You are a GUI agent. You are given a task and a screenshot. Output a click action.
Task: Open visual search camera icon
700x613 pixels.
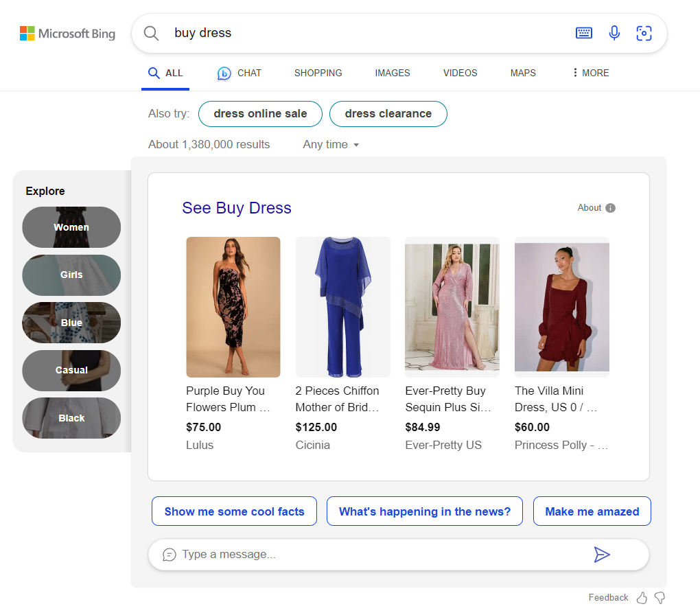[x=644, y=33]
